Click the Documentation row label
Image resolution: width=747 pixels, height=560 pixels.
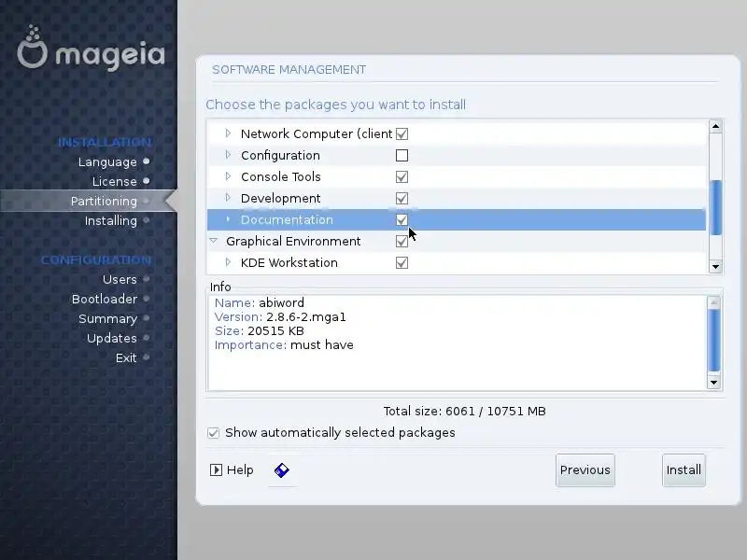click(287, 220)
